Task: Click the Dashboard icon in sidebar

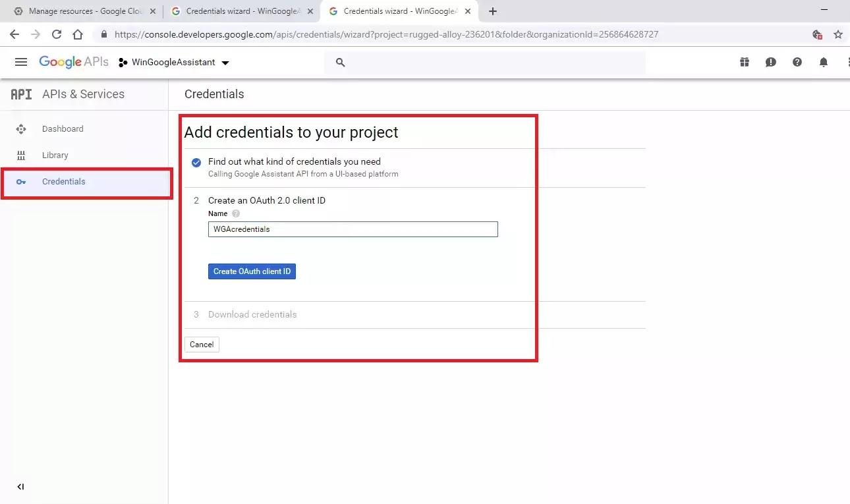Action: (20, 129)
